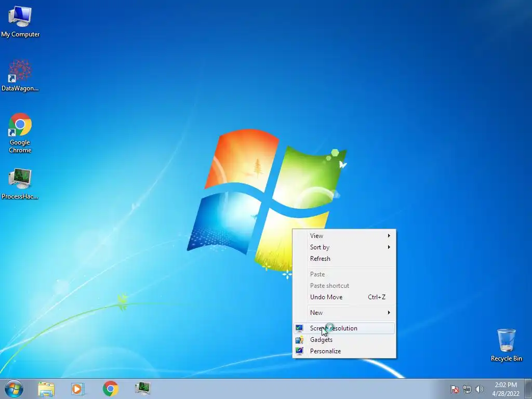This screenshot has height=399, width=532.
Task: Select the DataWagon desktop shortcut
Action: tap(20, 75)
